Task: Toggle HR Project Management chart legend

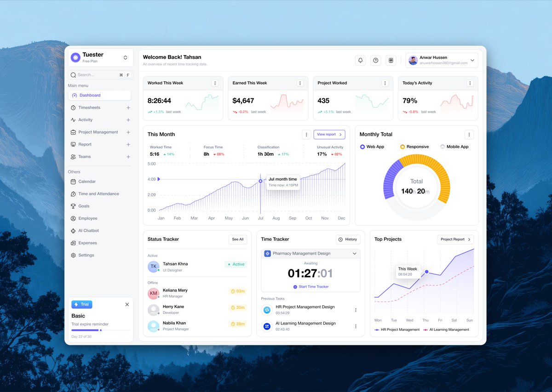Action: click(397, 330)
